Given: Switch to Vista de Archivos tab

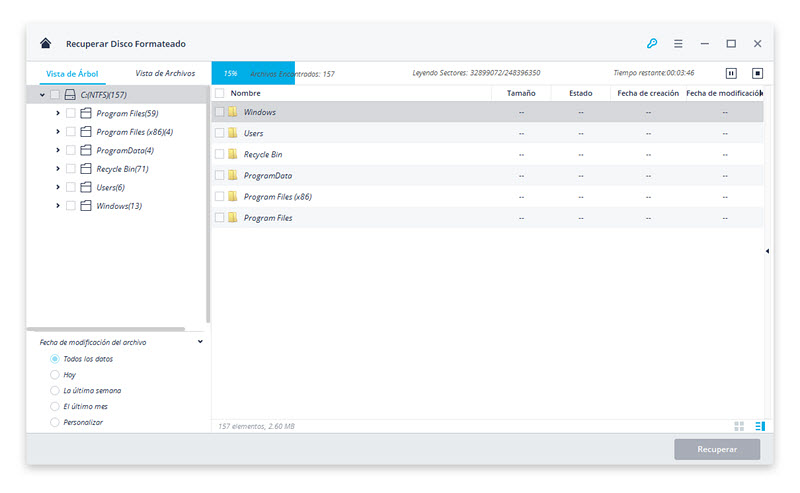Looking at the screenshot, I should (x=165, y=73).
